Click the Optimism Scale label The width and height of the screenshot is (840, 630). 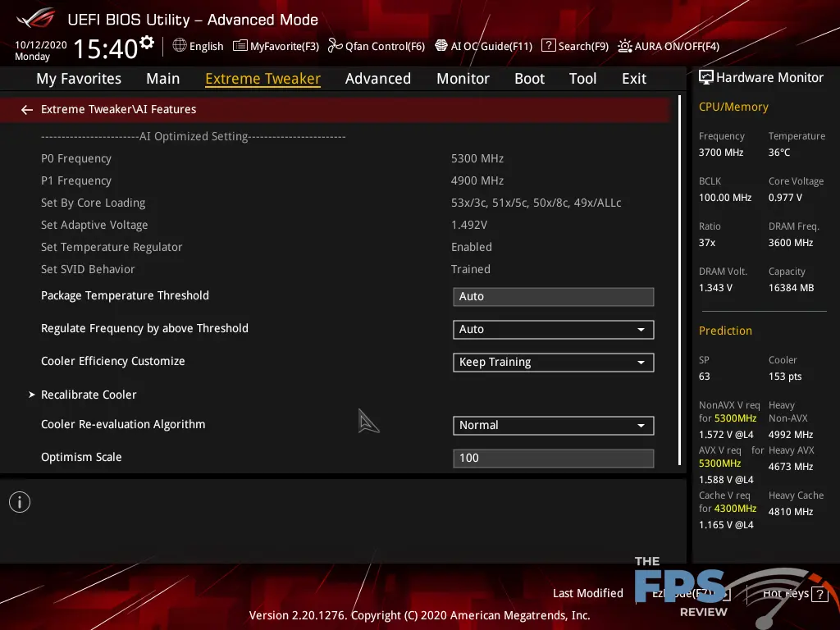coord(81,457)
